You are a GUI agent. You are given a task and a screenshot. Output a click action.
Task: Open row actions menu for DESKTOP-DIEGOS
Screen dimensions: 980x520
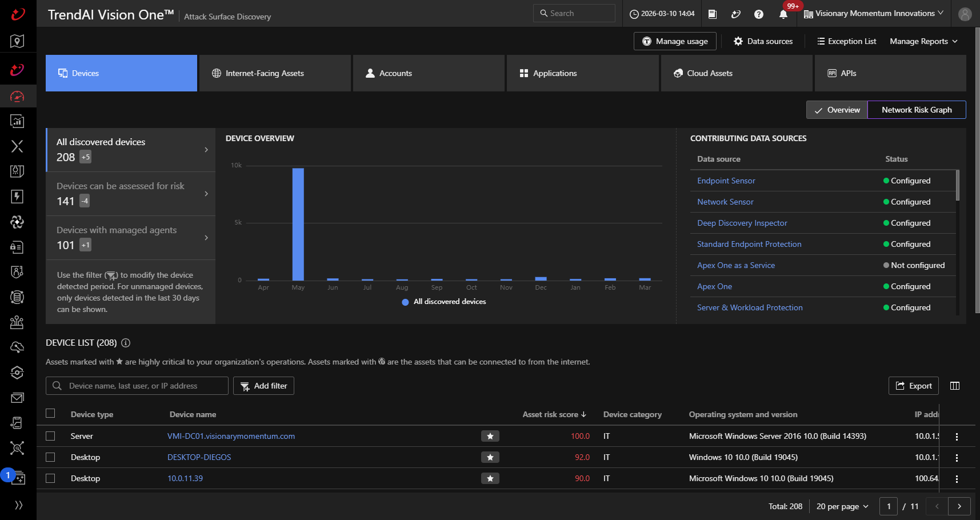957,458
